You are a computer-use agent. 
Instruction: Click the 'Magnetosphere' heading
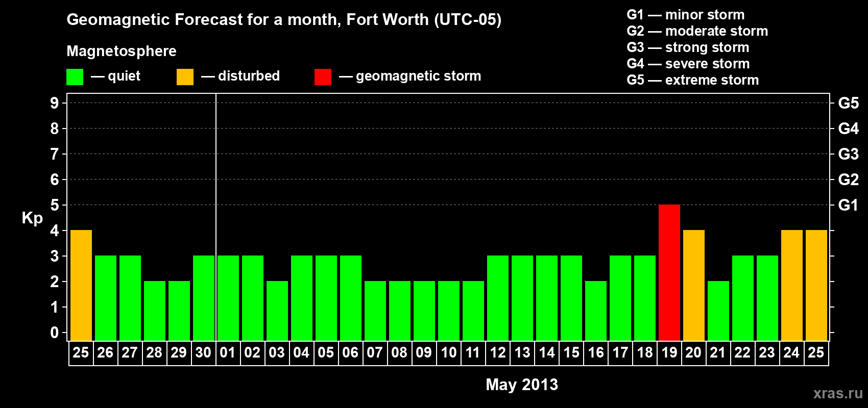[x=122, y=51]
